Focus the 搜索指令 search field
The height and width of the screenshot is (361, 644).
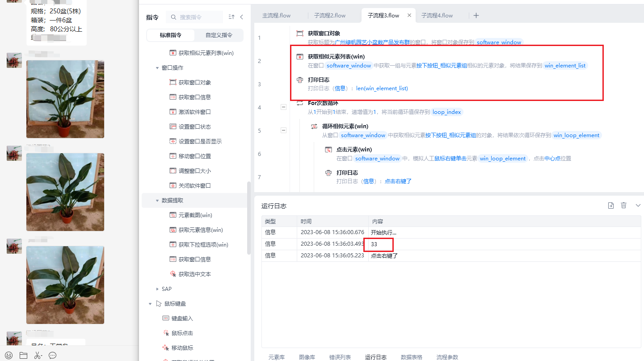pos(194,17)
